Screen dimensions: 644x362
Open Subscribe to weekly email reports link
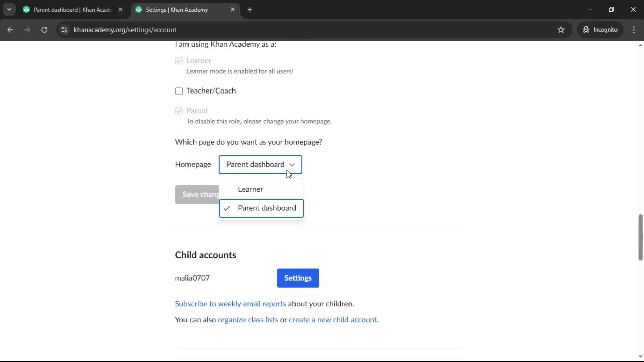pyautogui.click(x=230, y=304)
